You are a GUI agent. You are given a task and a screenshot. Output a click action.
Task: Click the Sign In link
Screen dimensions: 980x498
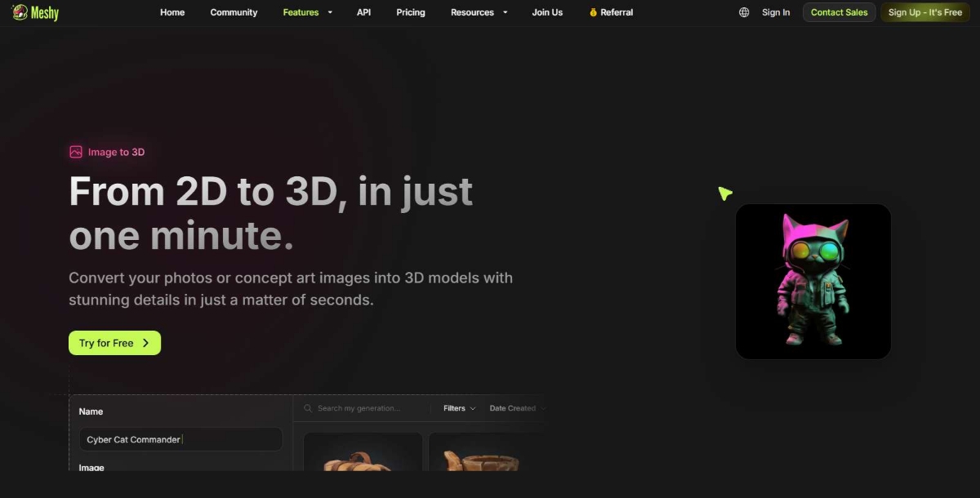776,12
